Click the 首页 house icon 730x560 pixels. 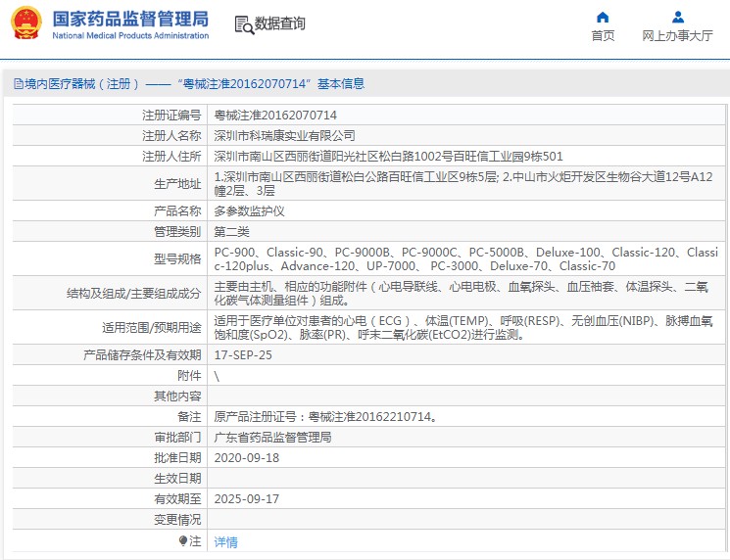click(603, 17)
